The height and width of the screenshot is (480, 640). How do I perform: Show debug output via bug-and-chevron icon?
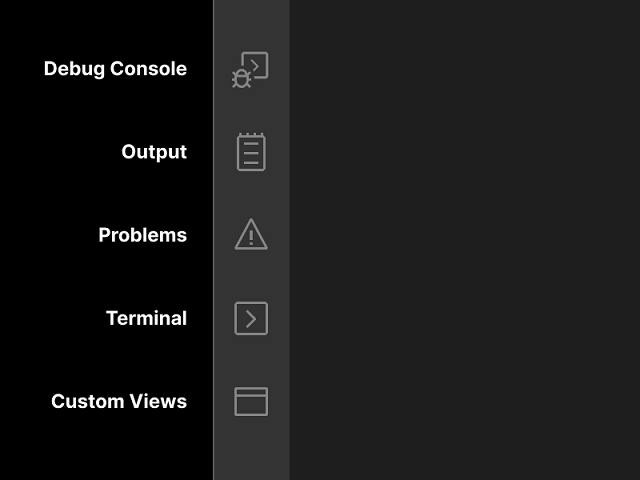tap(250, 69)
